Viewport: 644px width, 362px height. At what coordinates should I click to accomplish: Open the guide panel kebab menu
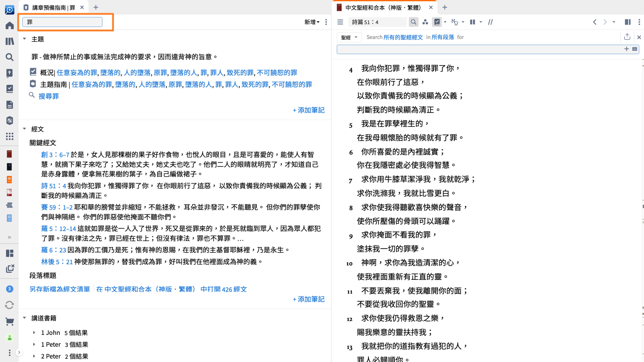click(326, 22)
